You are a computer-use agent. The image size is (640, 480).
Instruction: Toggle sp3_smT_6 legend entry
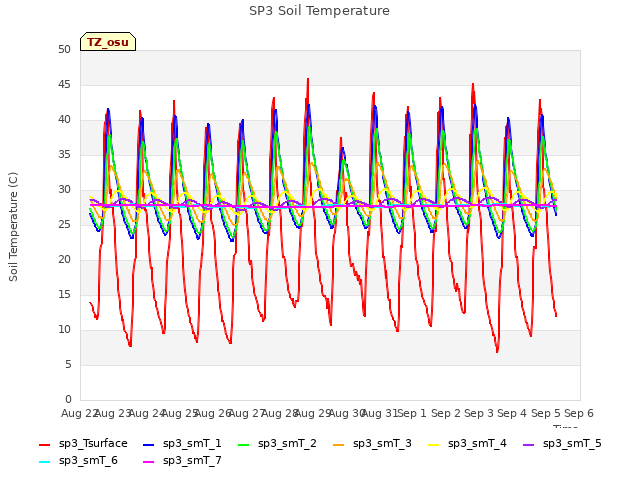click(x=78, y=461)
